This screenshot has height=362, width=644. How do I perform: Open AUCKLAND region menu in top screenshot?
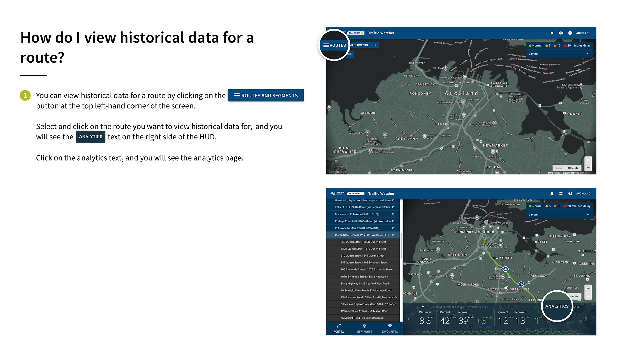coord(583,33)
